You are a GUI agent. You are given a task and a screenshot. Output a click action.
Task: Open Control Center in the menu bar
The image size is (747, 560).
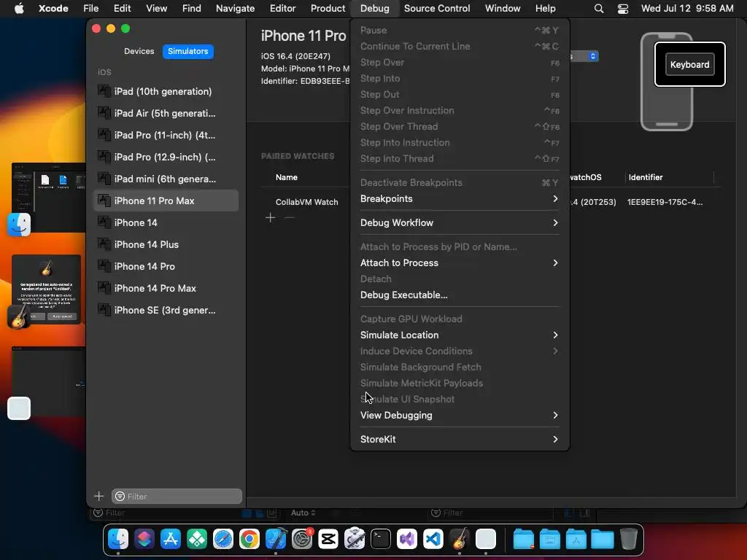tap(623, 9)
